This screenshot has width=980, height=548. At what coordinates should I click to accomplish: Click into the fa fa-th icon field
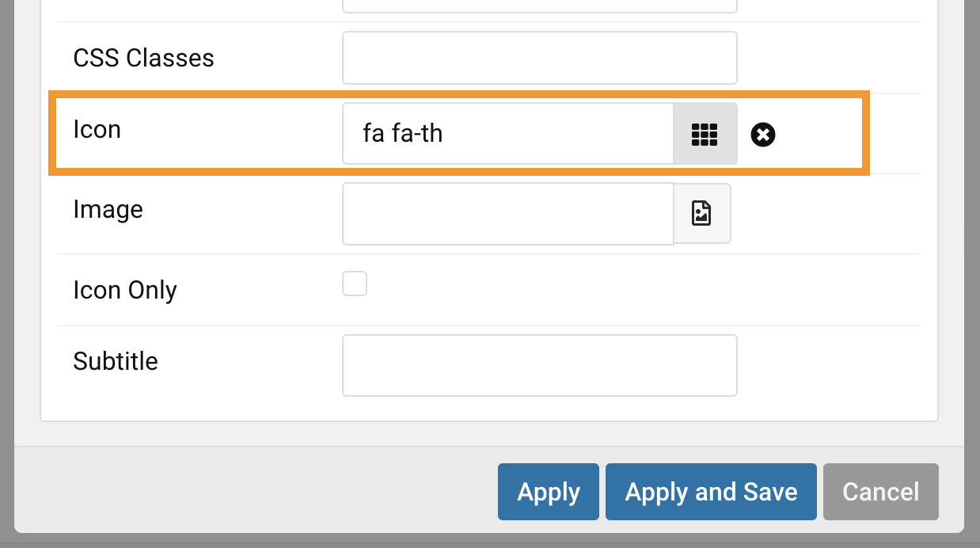point(508,134)
